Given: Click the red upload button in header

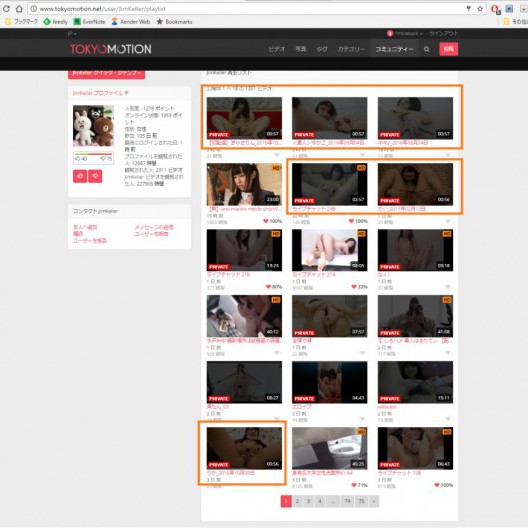Looking at the screenshot, I should (x=449, y=49).
